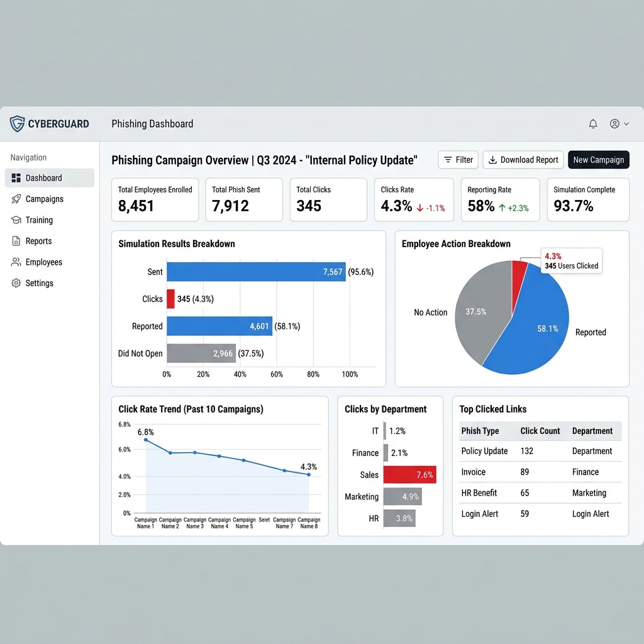
Task: Open Training navigation item
Action: 50,219
